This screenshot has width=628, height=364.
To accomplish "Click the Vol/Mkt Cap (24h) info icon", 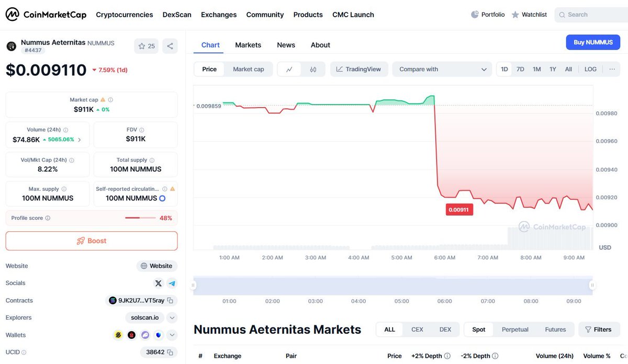I will (72, 160).
